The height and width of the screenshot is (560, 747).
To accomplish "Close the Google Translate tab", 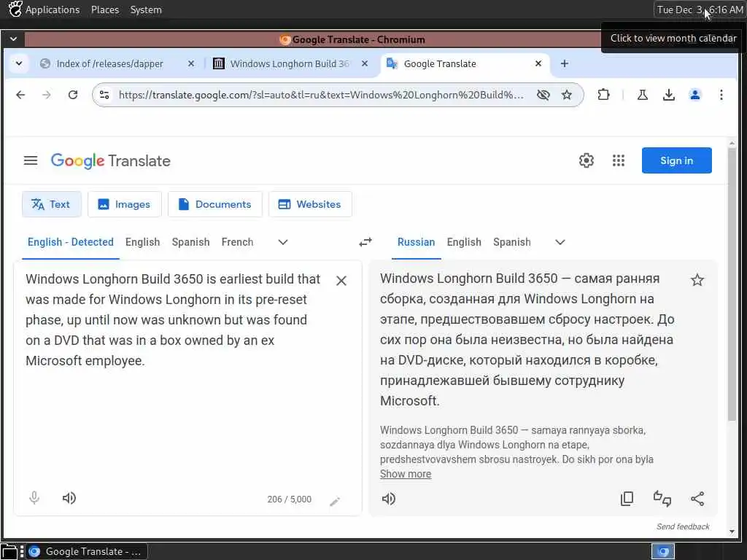I will coord(538,63).
